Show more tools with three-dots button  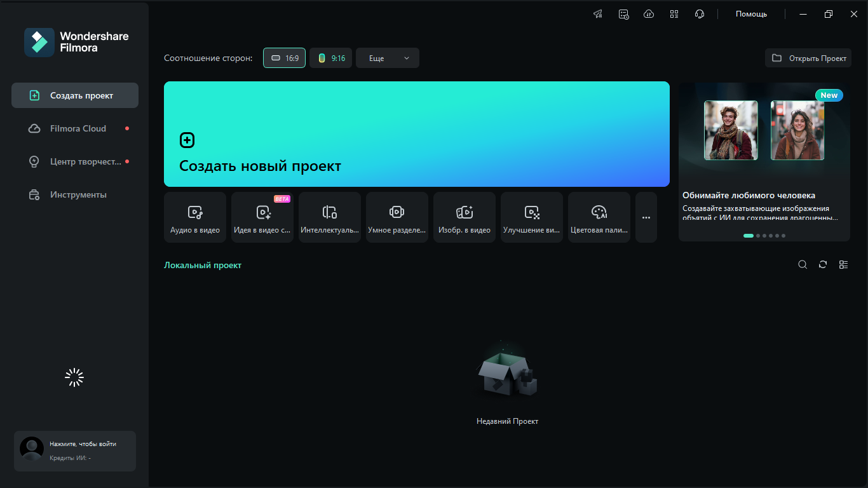tap(646, 217)
